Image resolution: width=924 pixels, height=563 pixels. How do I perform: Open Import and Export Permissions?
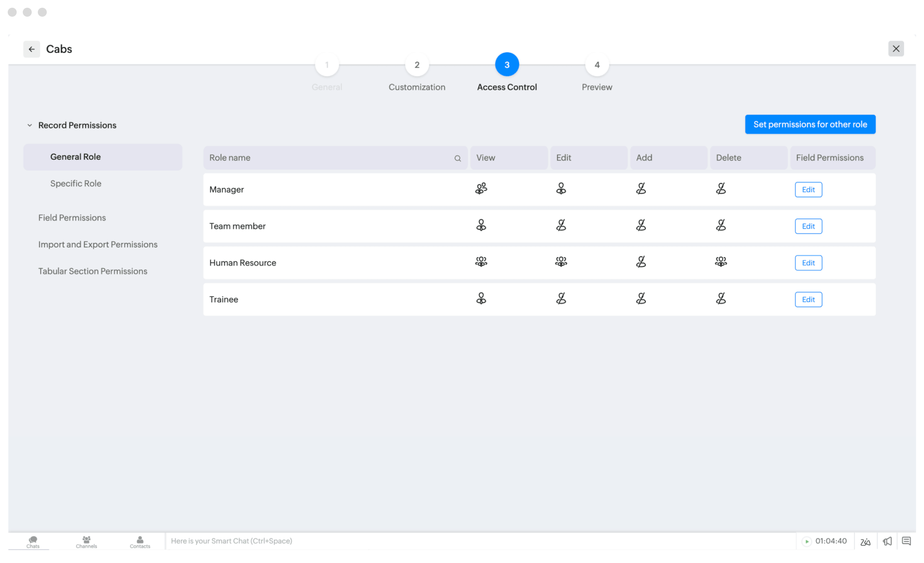coord(98,244)
